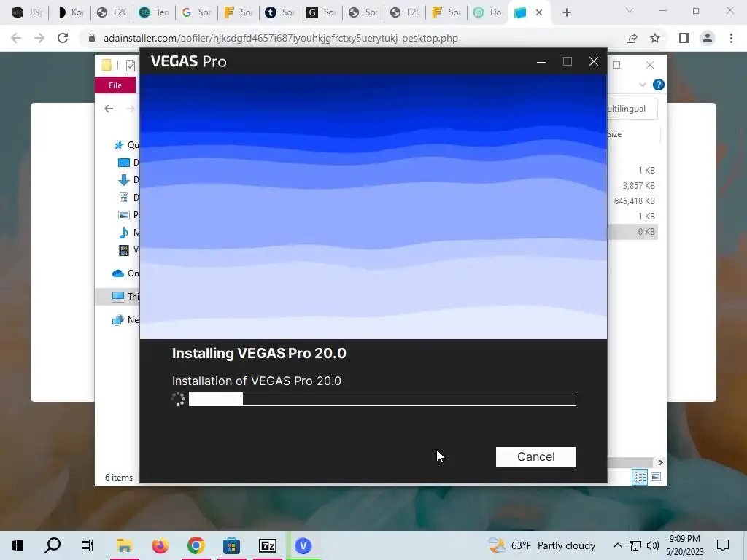Screen dimensions: 747x560
Task: Switch to the Ten browser tab
Action: pos(153,12)
